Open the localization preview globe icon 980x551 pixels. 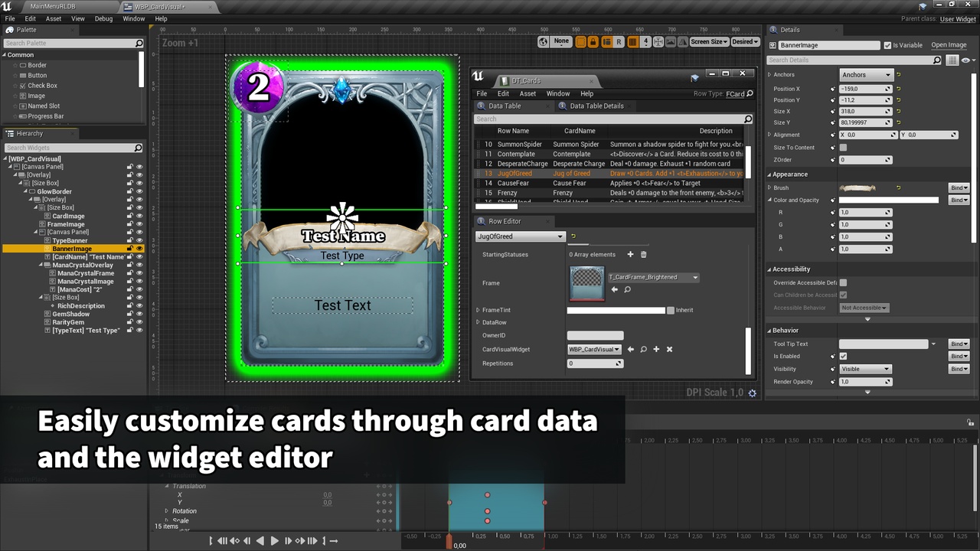pos(543,41)
